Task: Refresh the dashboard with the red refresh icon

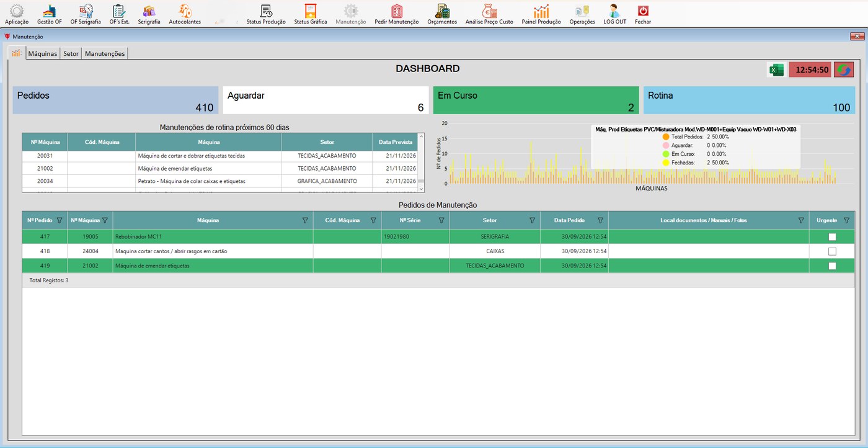Action: tap(844, 70)
